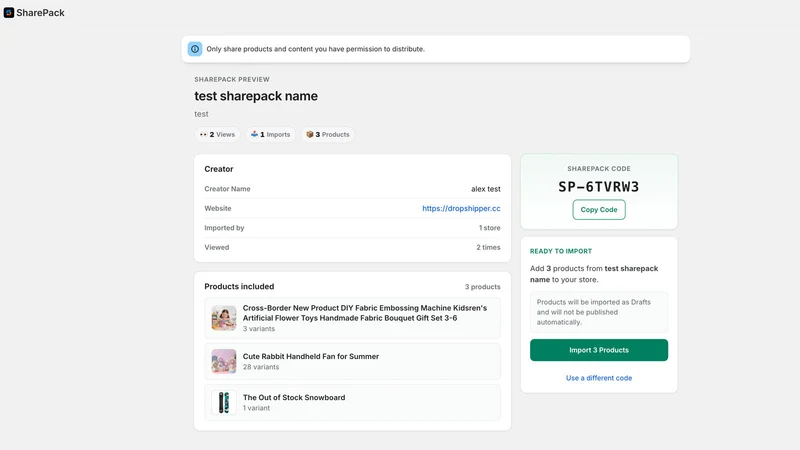The width and height of the screenshot is (800, 450).
Task: Click the 'SHAREPACK CODE' label
Action: pos(598,168)
